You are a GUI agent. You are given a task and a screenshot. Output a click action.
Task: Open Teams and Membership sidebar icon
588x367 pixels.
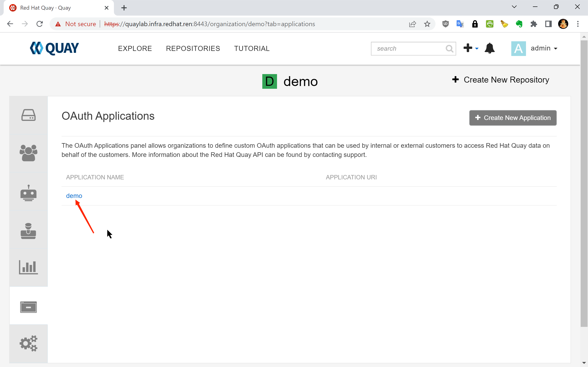click(28, 153)
